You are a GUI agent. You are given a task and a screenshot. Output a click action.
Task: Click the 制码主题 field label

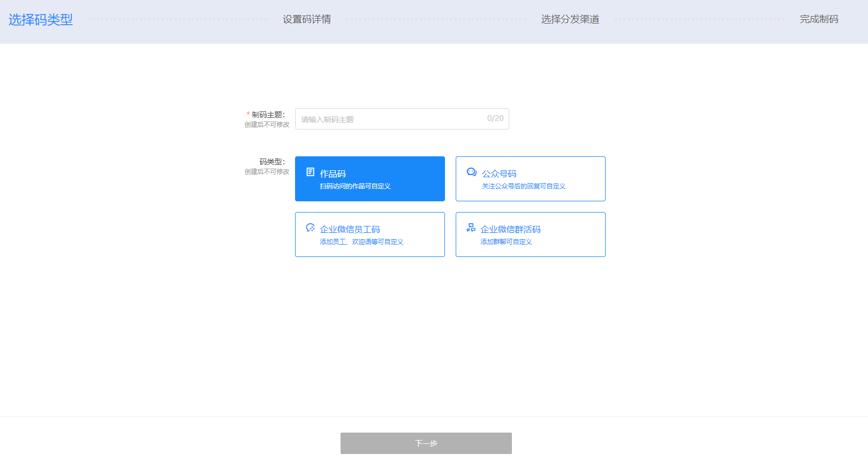tap(268, 115)
